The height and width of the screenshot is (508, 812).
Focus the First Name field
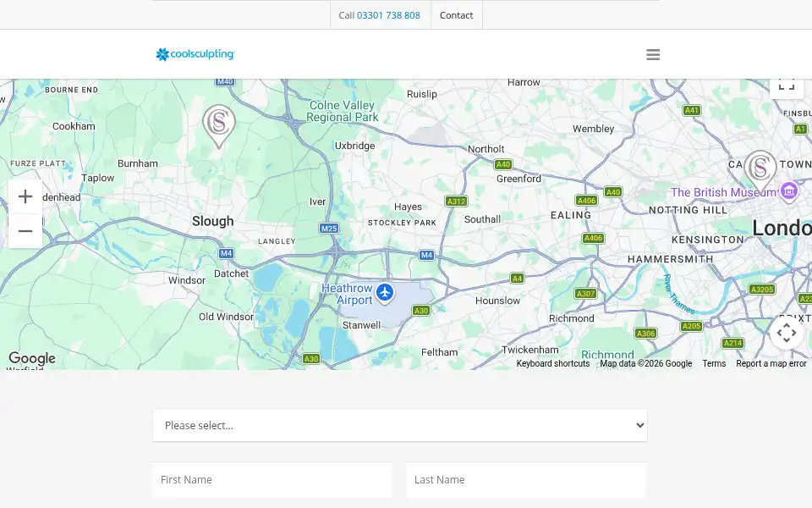(x=272, y=480)
